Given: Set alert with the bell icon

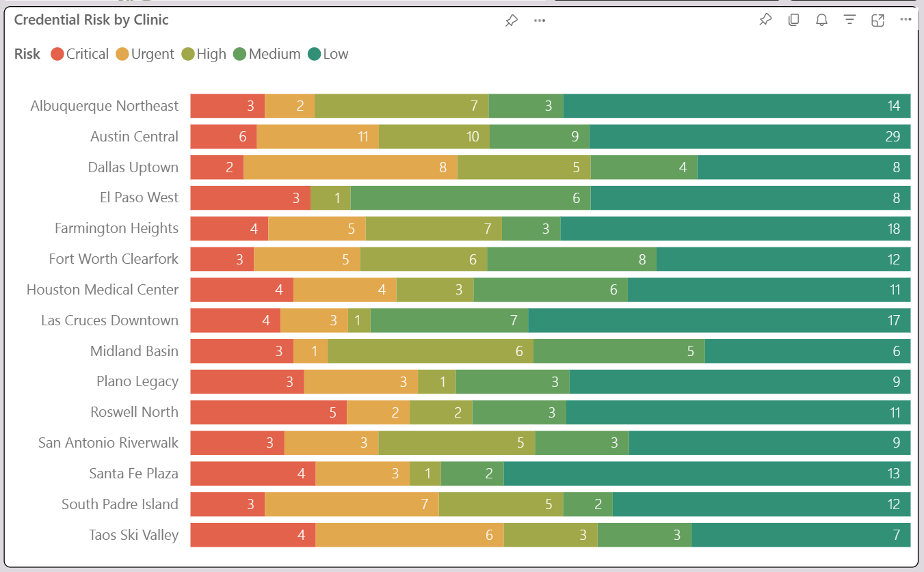Looking at the screenshot, I should (821, 20).
